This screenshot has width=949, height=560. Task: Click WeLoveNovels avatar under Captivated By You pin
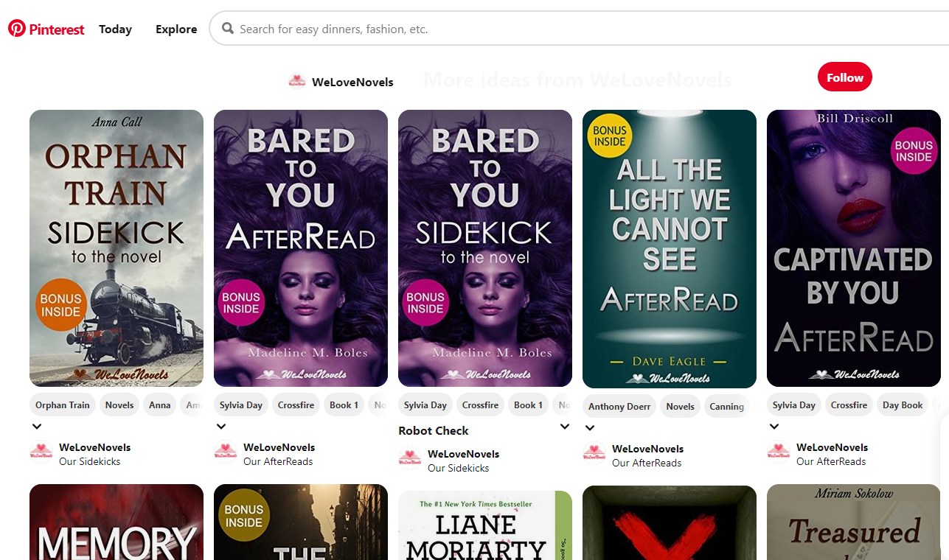[x=779, y=452]
